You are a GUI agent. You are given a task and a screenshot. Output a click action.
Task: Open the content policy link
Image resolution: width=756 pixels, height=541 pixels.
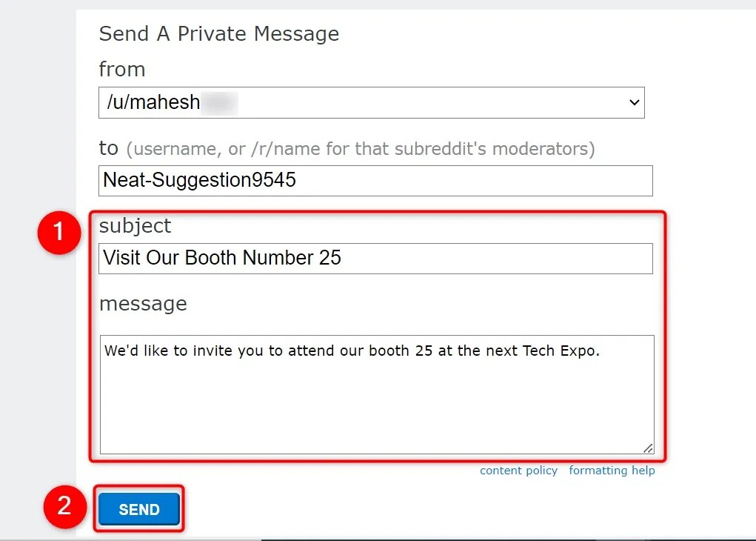click(x=518, y=470)
